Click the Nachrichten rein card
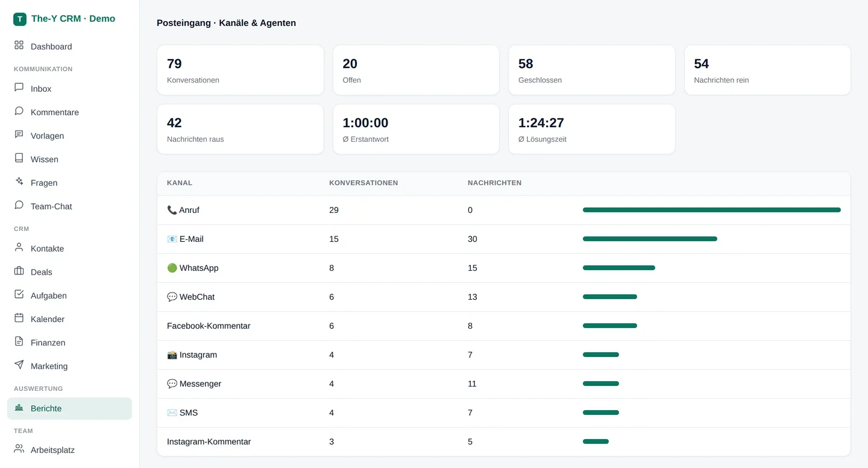Image resolution: width=868 pixels, height=468 pixels. click(x=767, y=70)
